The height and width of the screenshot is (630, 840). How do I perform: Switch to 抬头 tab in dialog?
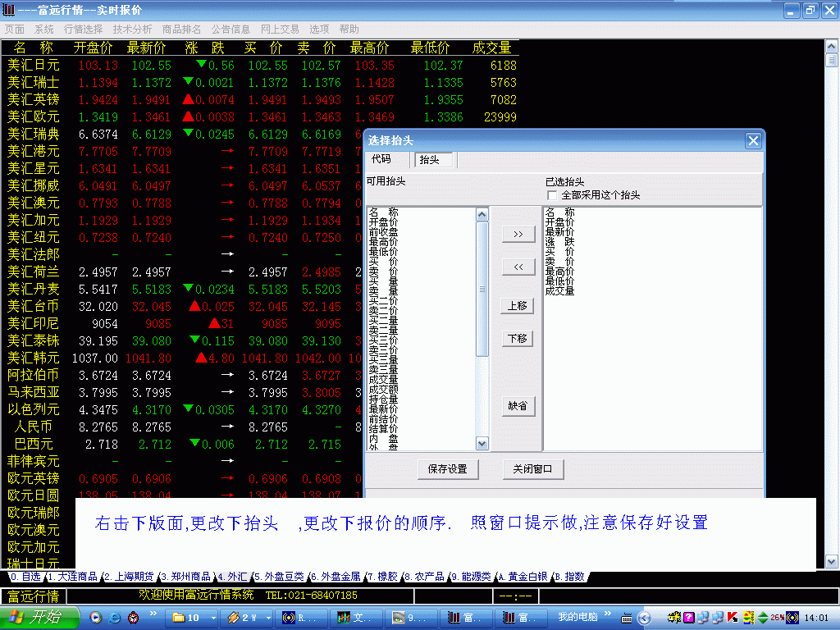pyautogui.click(x=433, y=160)
